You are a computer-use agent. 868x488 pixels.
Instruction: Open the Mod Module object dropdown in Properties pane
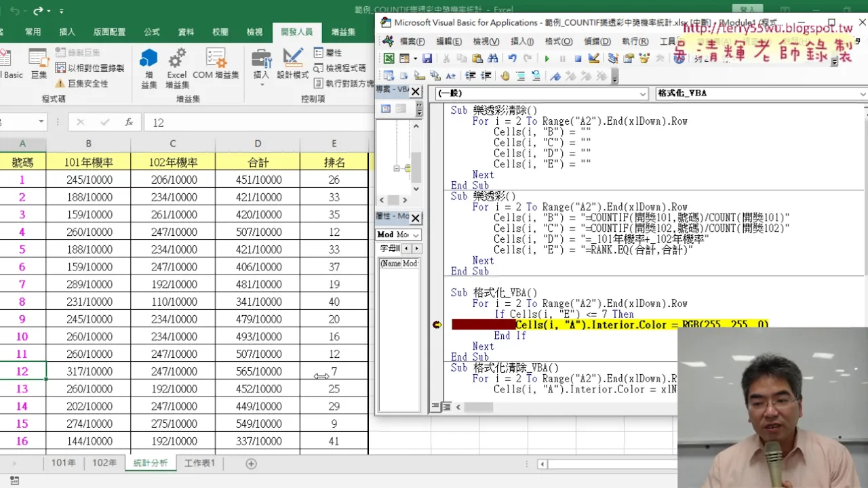pyautogui.click(x=416, y=235)
